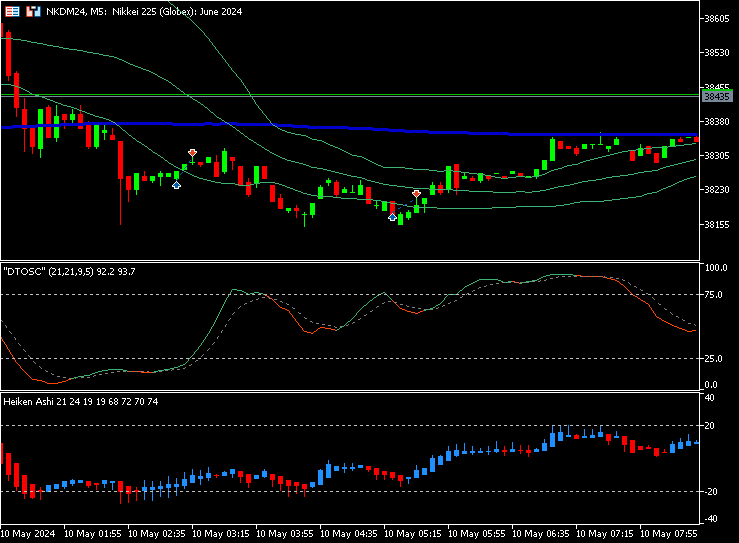This screenshot has width=739, height=543.
Task: Click the -40 level on Heiken Ashi scale
Action: (709, 519)
